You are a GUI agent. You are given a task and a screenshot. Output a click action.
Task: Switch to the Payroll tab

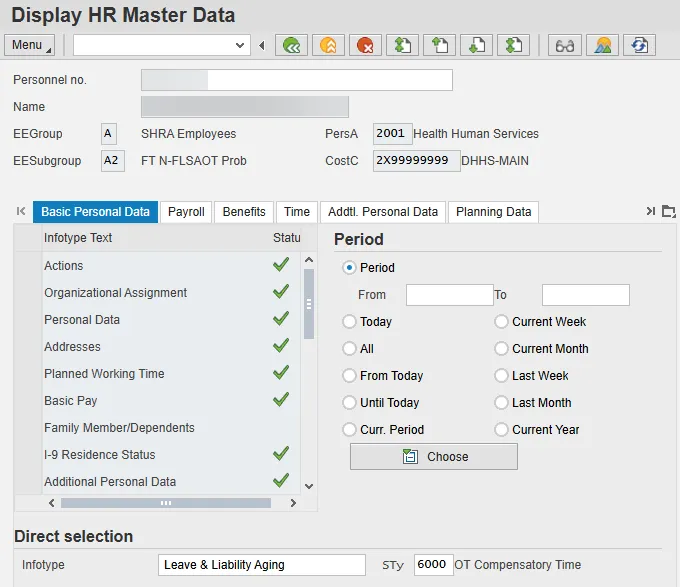186,212
